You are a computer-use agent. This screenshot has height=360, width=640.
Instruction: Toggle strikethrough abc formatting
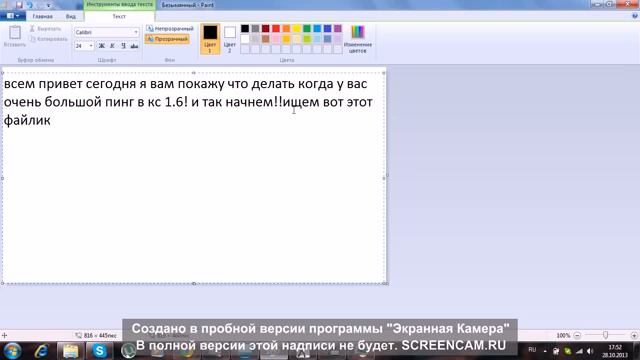point(134,46)
